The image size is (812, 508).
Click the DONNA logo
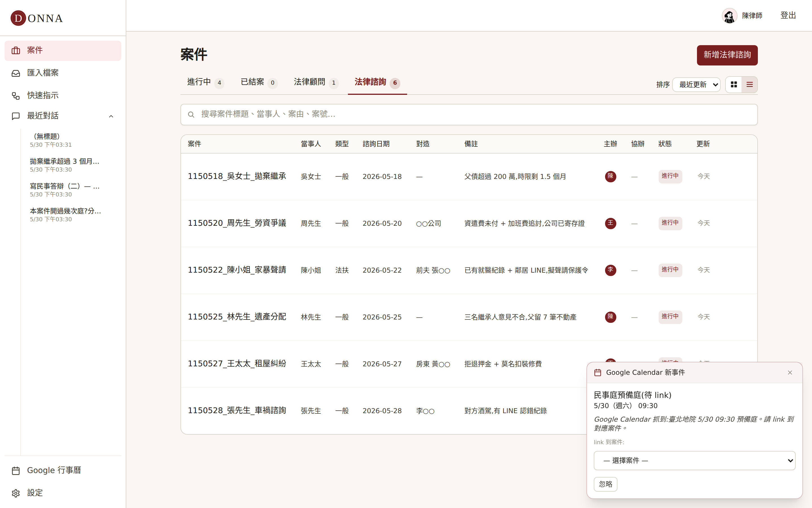37,18
